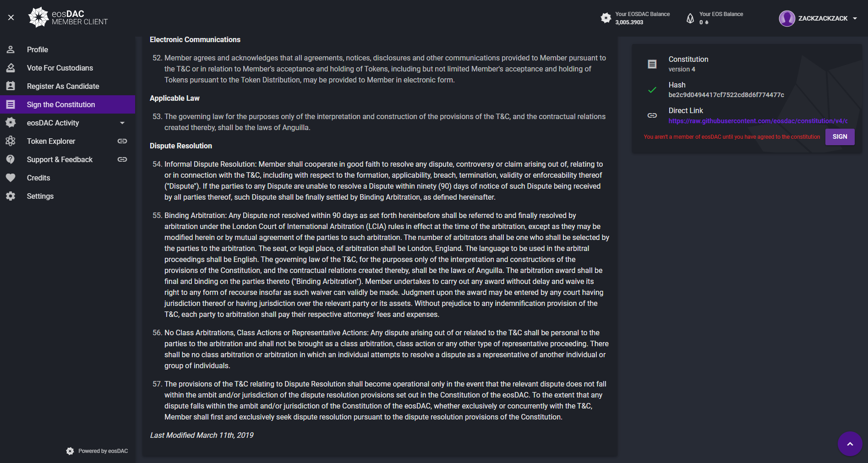868x463 pixels.
Task: Open the ZACKZACKZACK account dropdown arrow
Action: point(855,18)
